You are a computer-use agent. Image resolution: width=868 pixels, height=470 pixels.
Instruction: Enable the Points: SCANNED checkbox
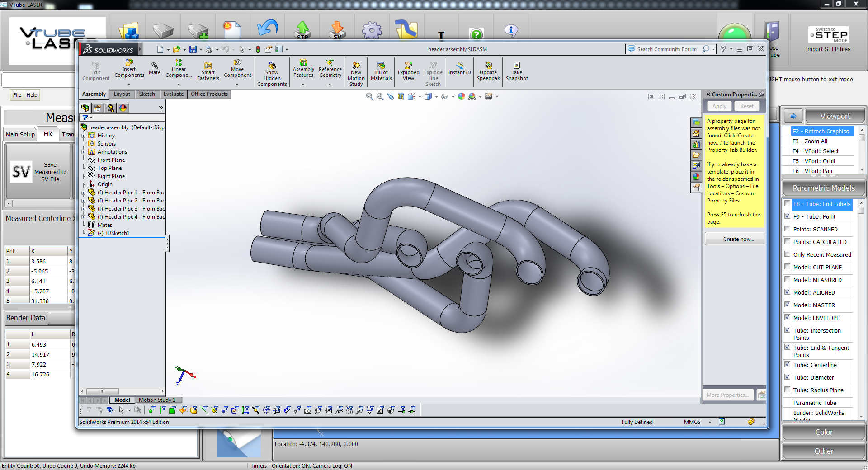coord(788,229)
